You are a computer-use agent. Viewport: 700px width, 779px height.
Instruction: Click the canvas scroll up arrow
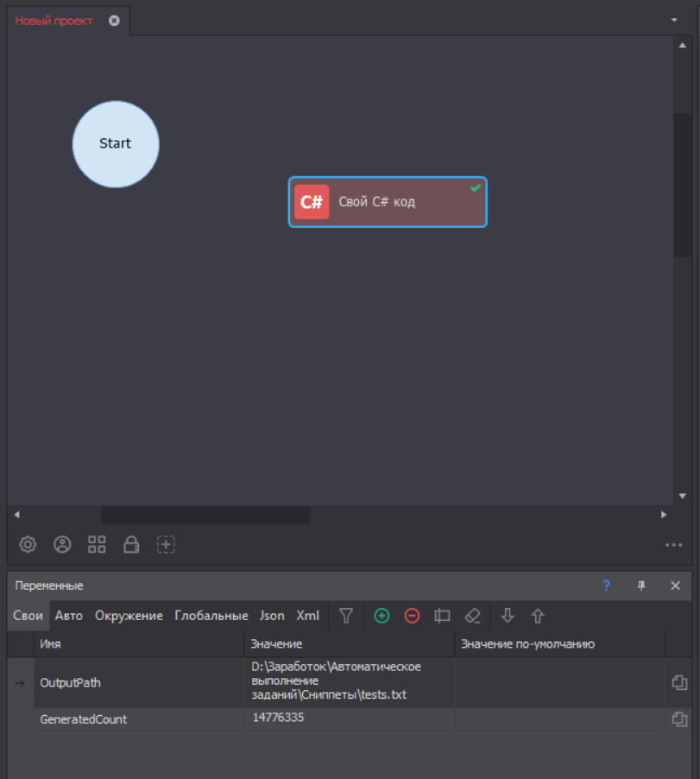pyautogui.click(x=683, y=45)
